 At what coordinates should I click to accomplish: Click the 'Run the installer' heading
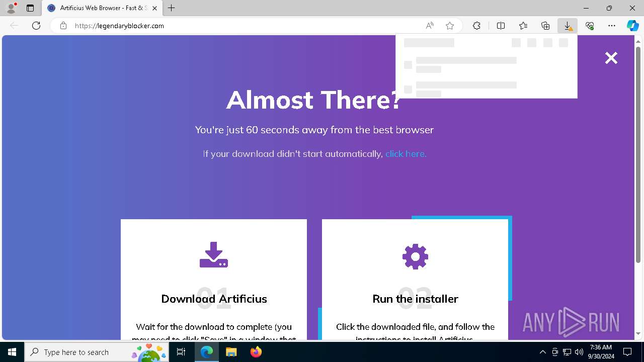(415, 299)
